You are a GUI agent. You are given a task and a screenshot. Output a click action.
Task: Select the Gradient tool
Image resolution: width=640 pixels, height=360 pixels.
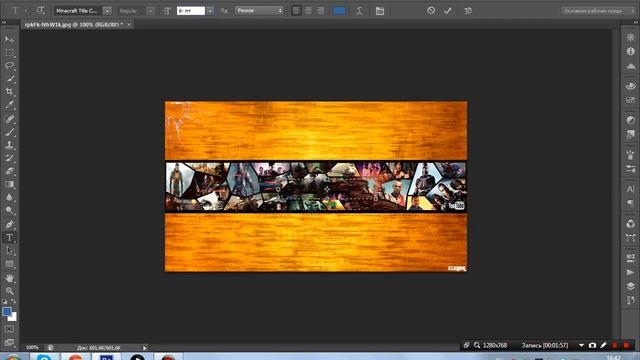point(9,184)
